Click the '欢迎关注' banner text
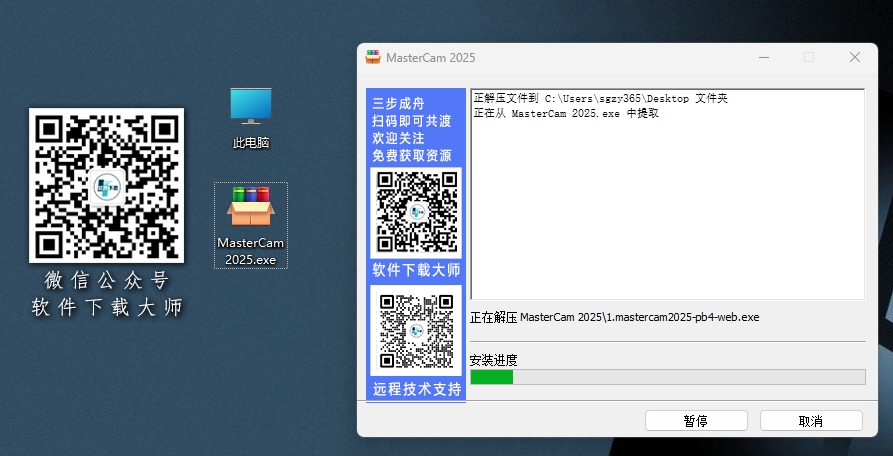The image size is (893, 456). tap(398, 138)
